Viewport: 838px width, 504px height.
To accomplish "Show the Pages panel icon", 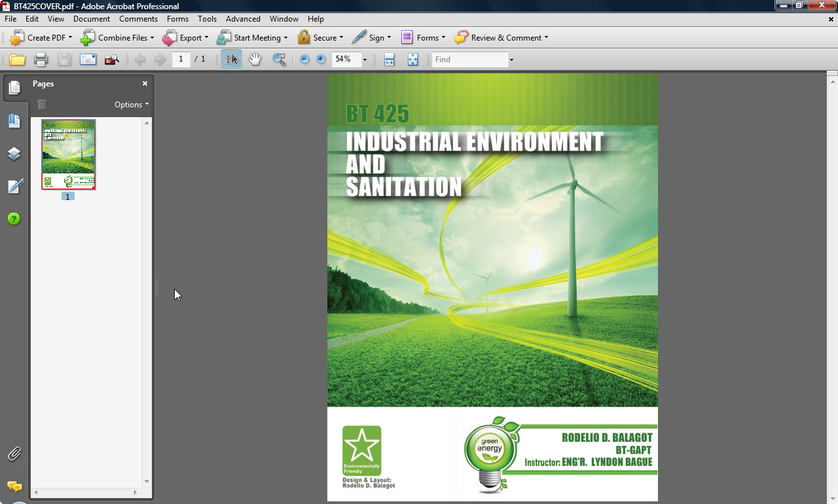I will (14, 88).
